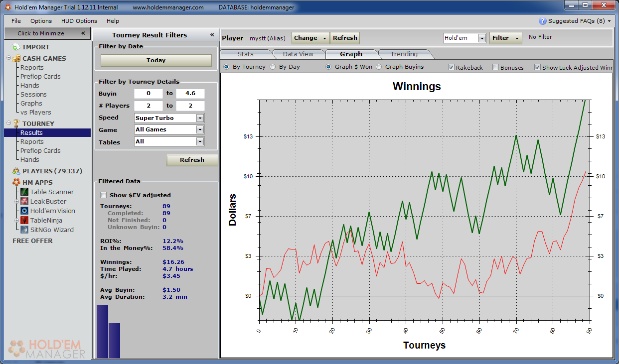
Task: Uncheck the Rakeback checkbox
Action: (x=451, y=67)
